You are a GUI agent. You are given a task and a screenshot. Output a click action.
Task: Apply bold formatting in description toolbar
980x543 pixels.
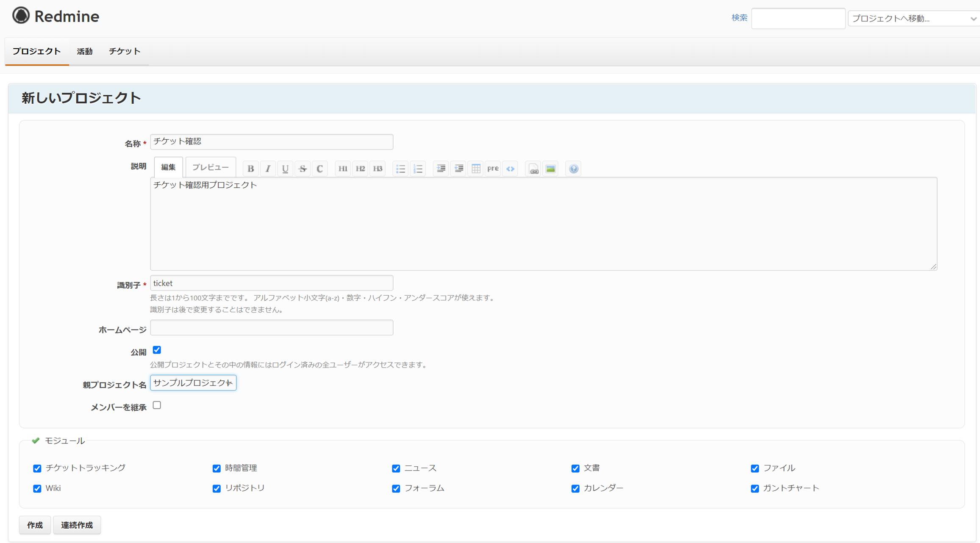(x=250, y=169)
